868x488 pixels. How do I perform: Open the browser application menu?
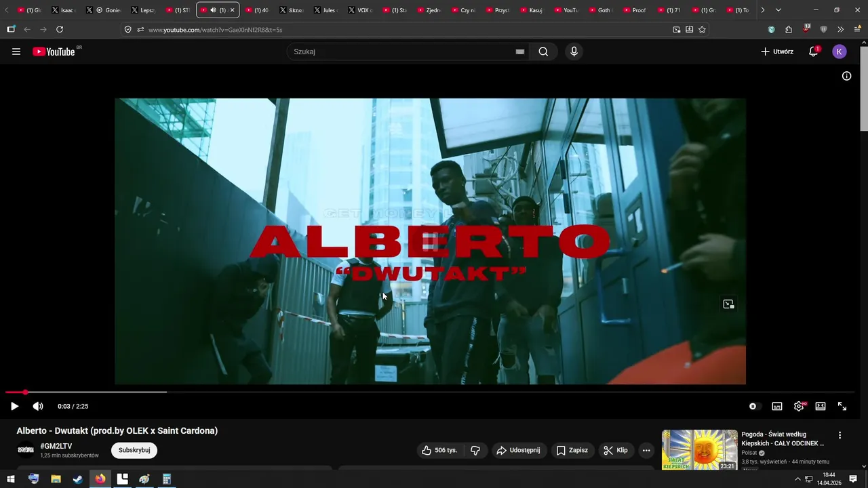pos(858,29)
